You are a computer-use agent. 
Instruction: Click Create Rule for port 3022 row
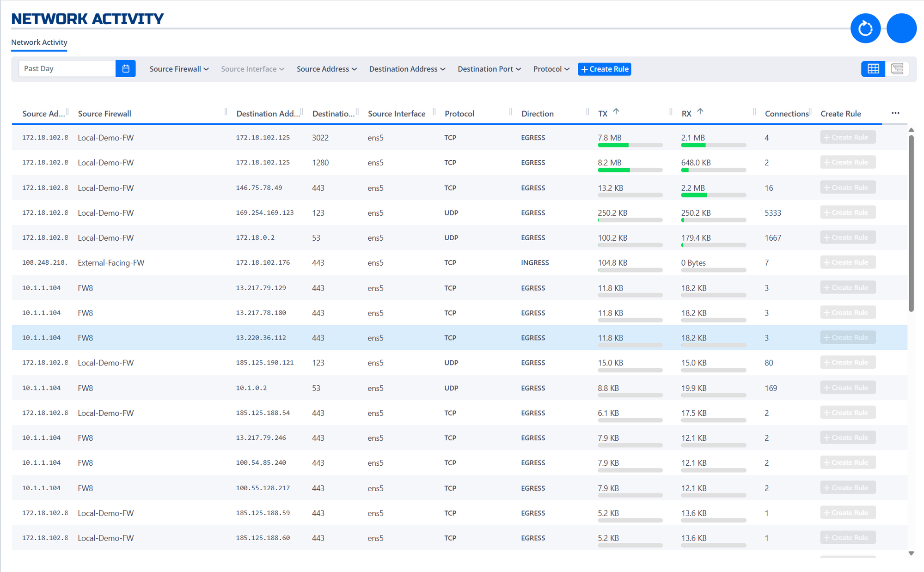(x=848, y=137)
